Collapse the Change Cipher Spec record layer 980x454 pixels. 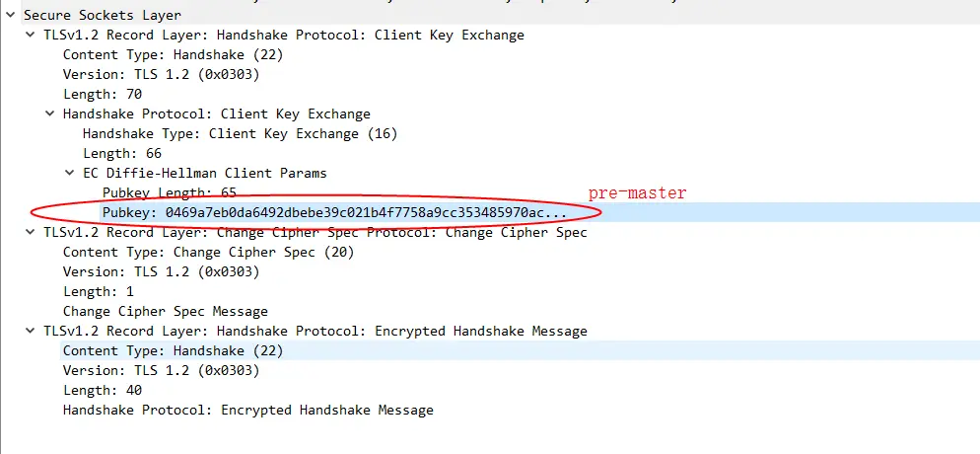point(30,233)
